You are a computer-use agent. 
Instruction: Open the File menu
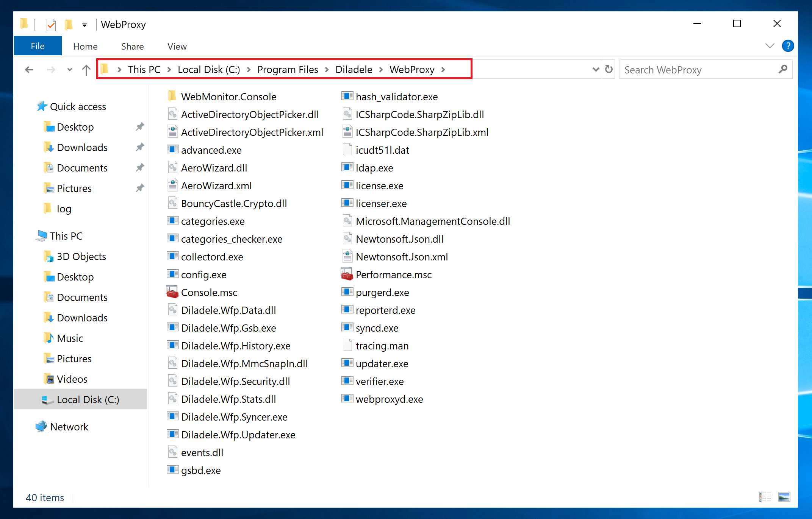pos(38,46)
